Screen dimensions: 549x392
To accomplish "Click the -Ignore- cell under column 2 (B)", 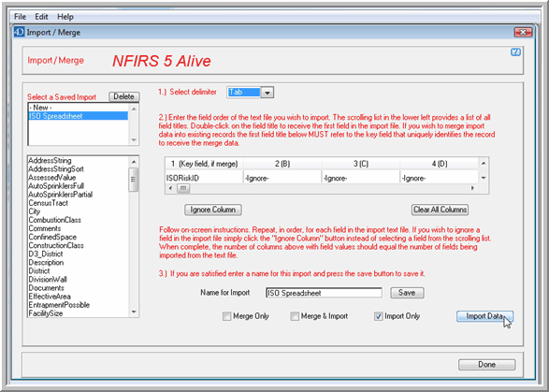I will pos(282,178).
